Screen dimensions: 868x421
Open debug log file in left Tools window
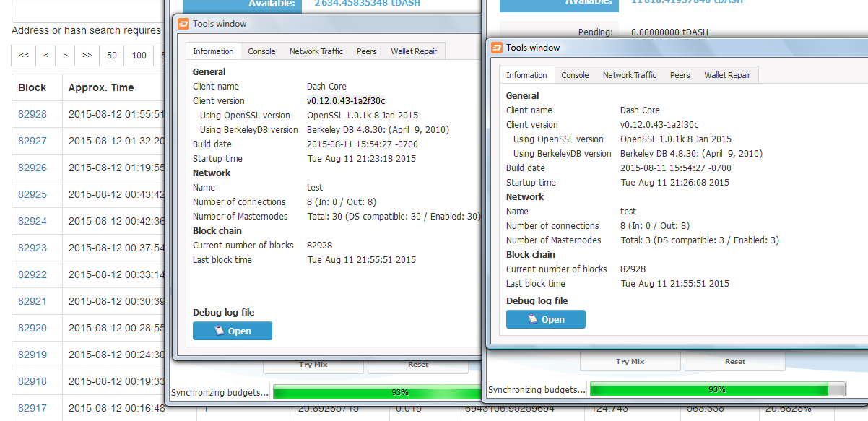pos(233,331)
